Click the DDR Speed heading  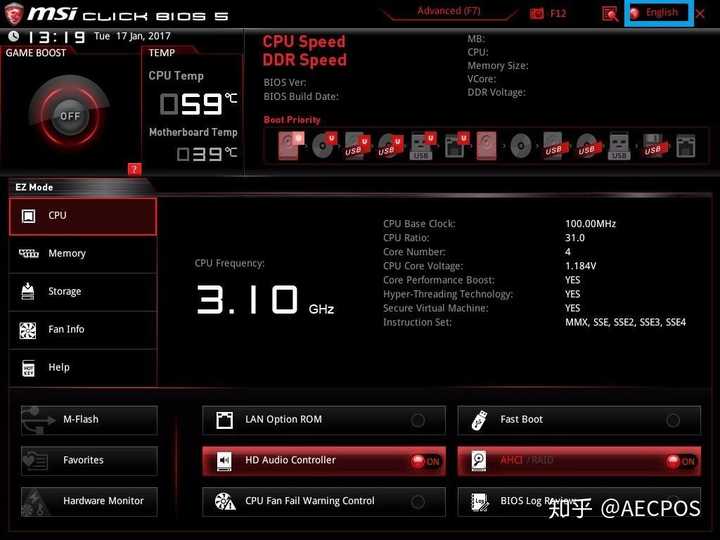(x=304, y=60)
